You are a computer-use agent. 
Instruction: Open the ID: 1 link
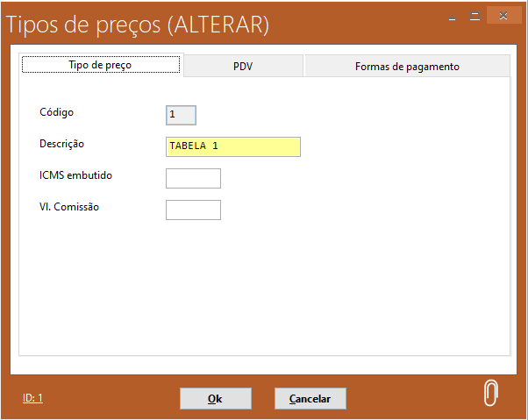[32, 398]
